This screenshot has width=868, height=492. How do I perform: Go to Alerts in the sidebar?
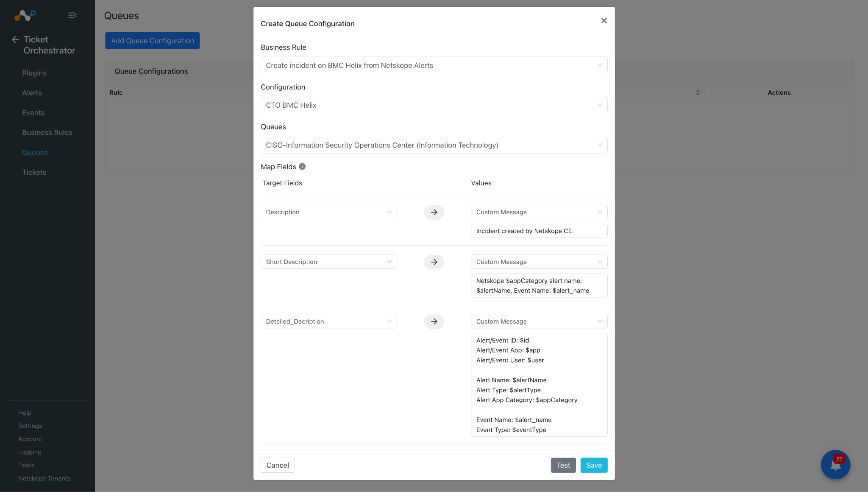click(32, 93)
